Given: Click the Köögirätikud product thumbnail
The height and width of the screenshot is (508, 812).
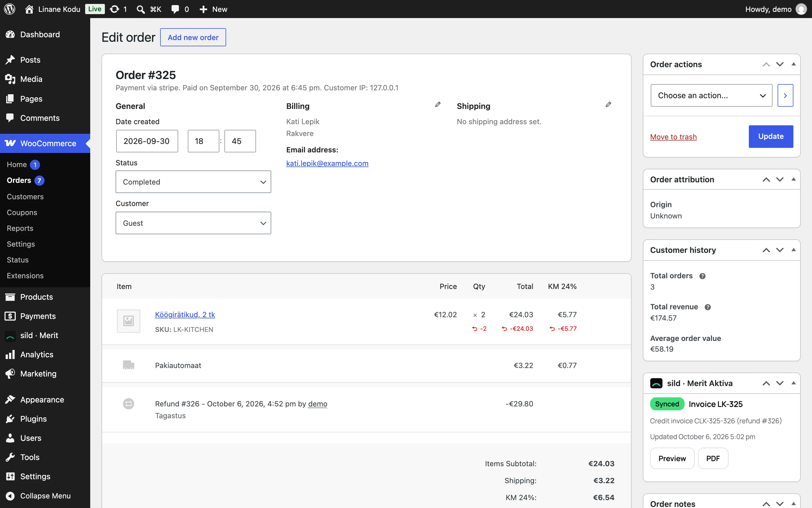Looking at the screenshot, I should click(x=129, y=321).
